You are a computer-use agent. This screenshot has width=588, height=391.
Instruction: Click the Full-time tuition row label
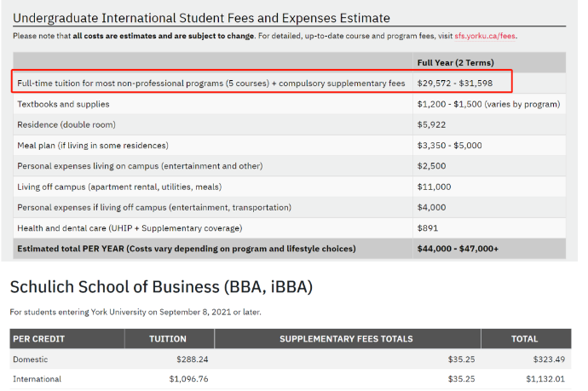tap(210, 83)
